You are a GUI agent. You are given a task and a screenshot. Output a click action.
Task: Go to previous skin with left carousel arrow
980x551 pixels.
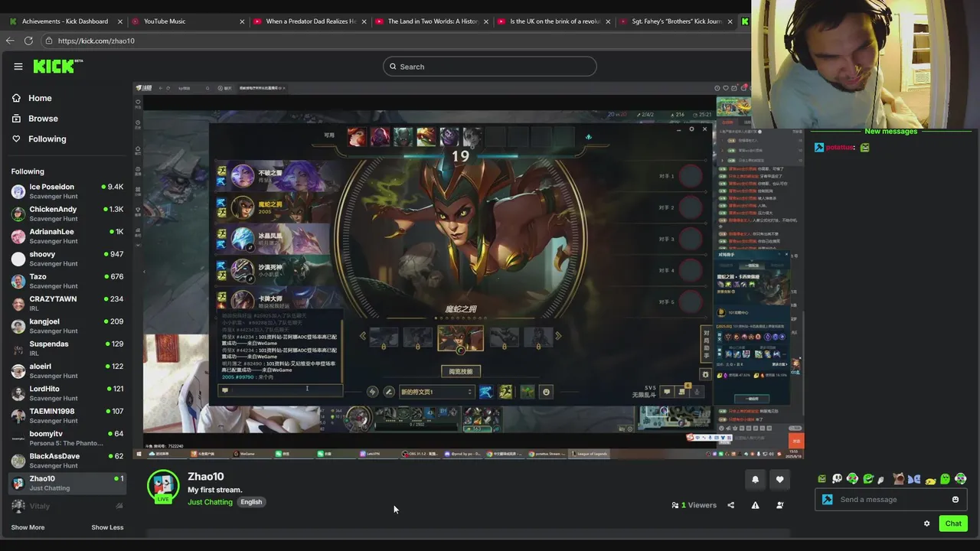coord(363,336)
